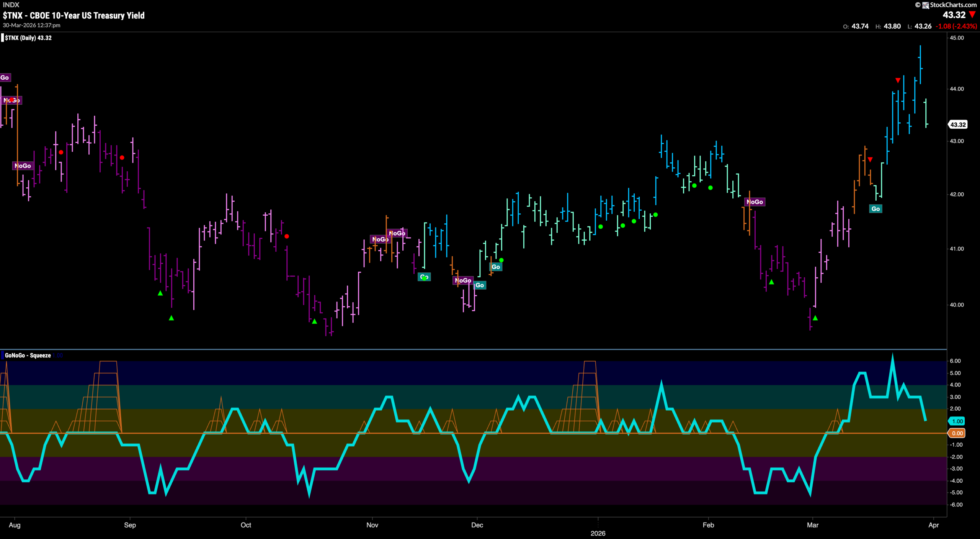Click the low value L: 43.26
Screen dimensions: 980x539
pyautogui.click(x=919, y=26)
